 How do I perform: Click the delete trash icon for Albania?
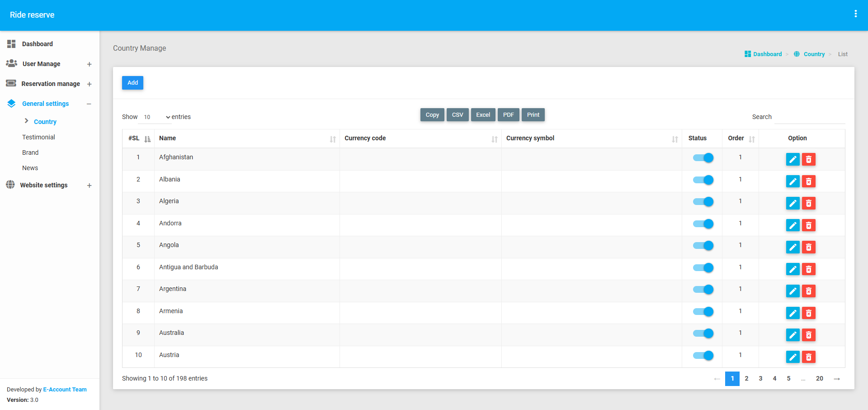(x=808, y=181)
